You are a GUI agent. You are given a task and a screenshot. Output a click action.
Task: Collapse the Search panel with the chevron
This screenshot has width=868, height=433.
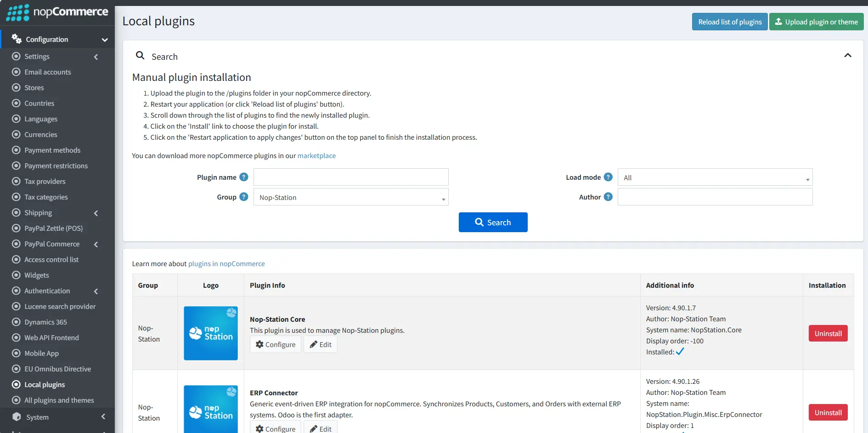[x=848, y=56]
